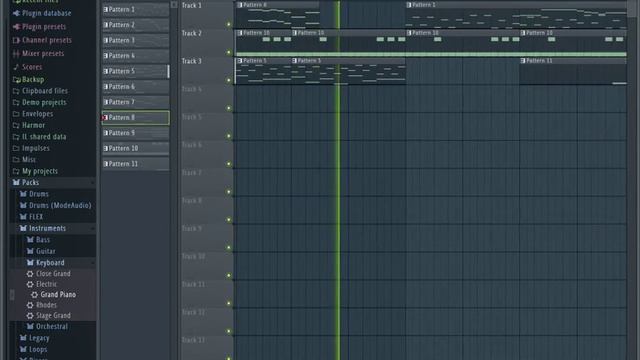
Task: Toggle mute dot on Track 6
Action: [x=229, y=164]
